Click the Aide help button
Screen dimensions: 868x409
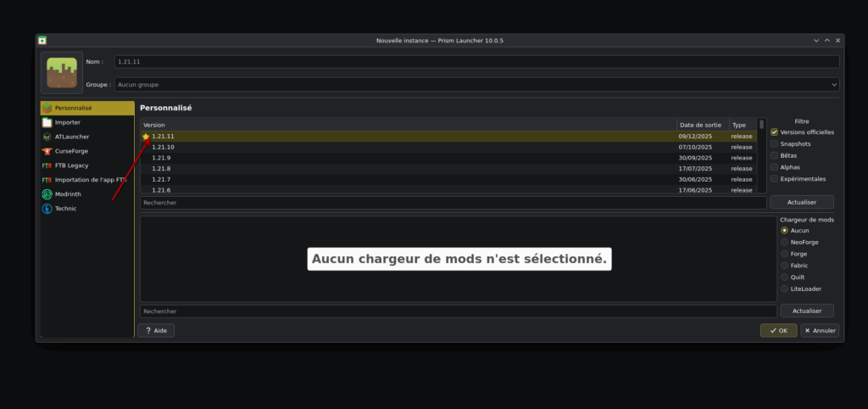(156, 330)
